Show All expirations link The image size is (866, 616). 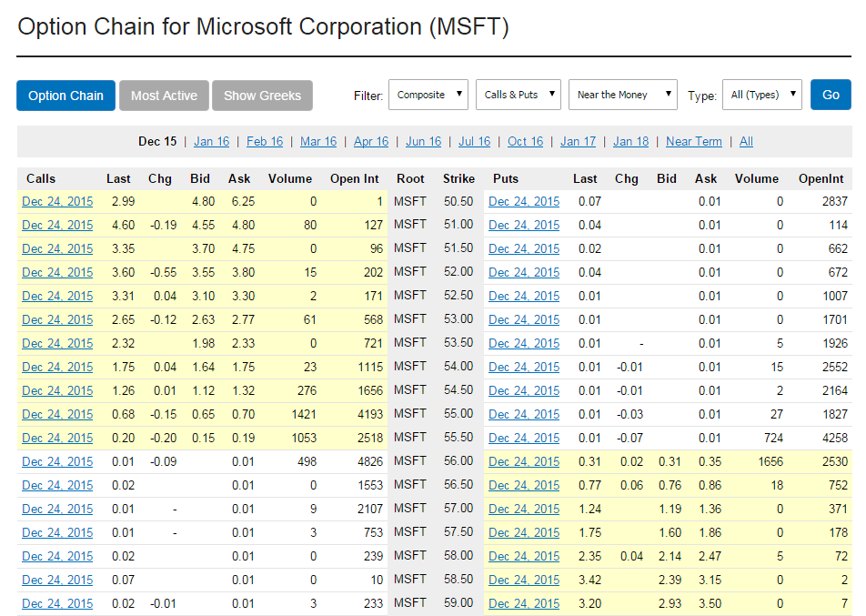746,141
